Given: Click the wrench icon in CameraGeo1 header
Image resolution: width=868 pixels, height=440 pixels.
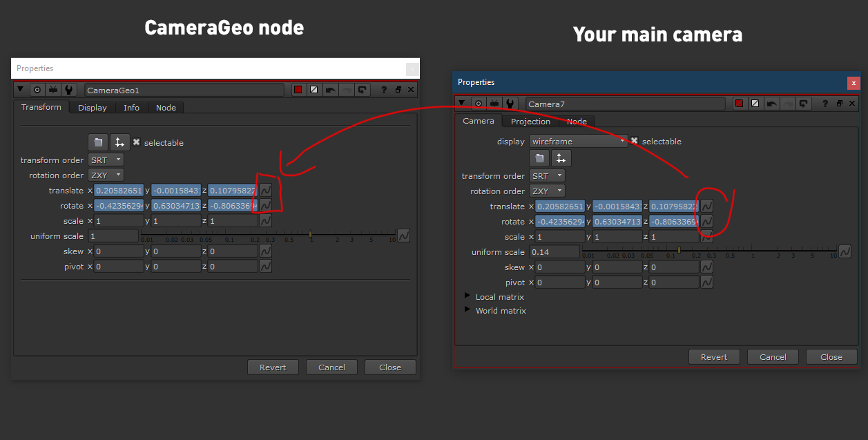Looking at the screenshot, I should click(x=68, y=90).
